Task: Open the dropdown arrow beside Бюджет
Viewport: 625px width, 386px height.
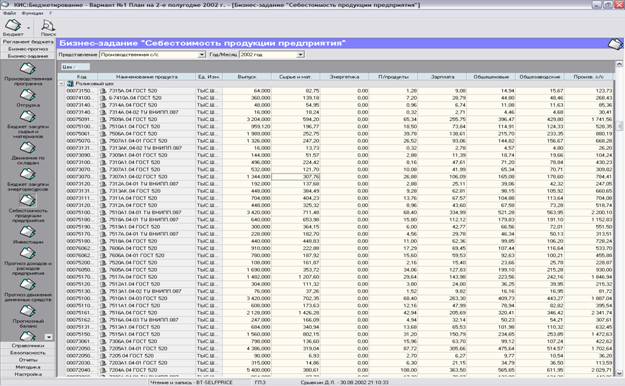Action: [28, 28]
